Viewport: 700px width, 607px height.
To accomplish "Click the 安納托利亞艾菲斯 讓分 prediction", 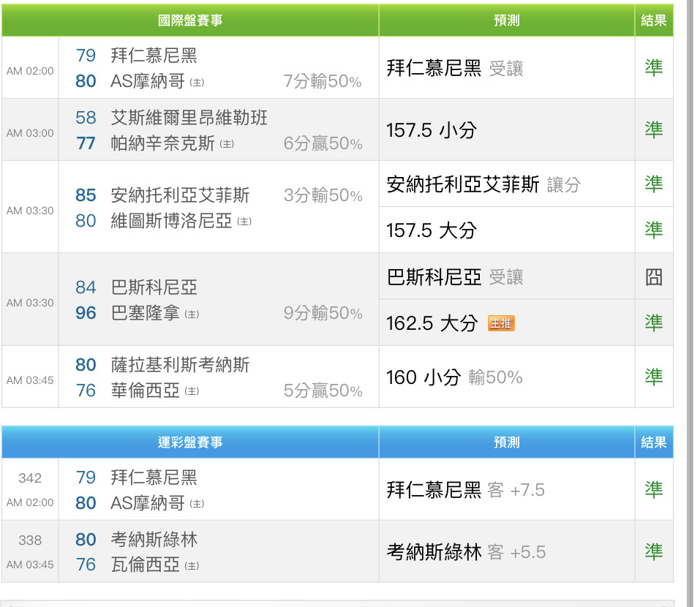I will coord(483,184).
